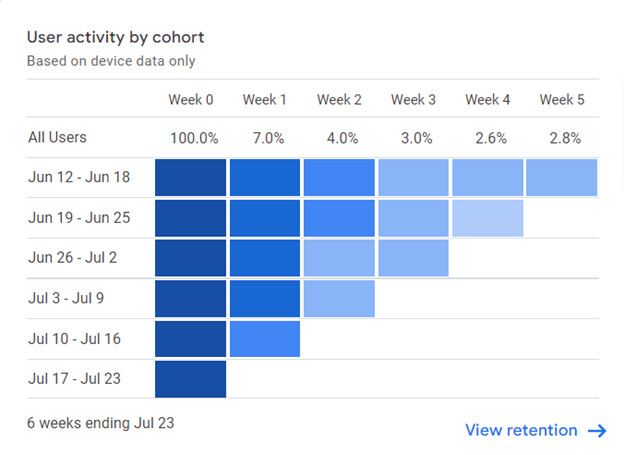Select the Jun 12 - Jun 18 Week 0 cell
Image resolution: width=624 pixels, height=455 pixels.
coord(191,177)
